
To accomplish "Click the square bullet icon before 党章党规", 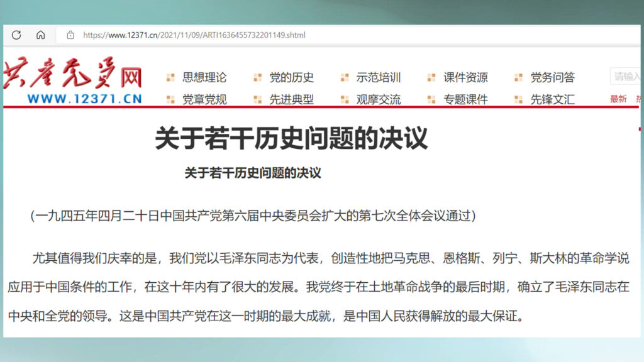I will tap(170, 99).
